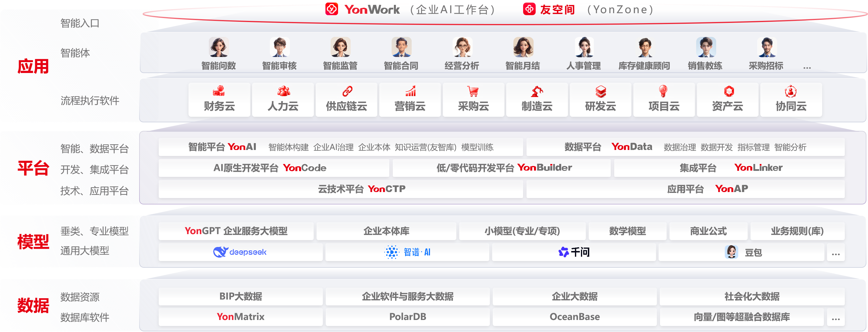Select the AI原生开发平台 YonCode card
This screenshot has width=868, height=332.
(x=274, y=168)
